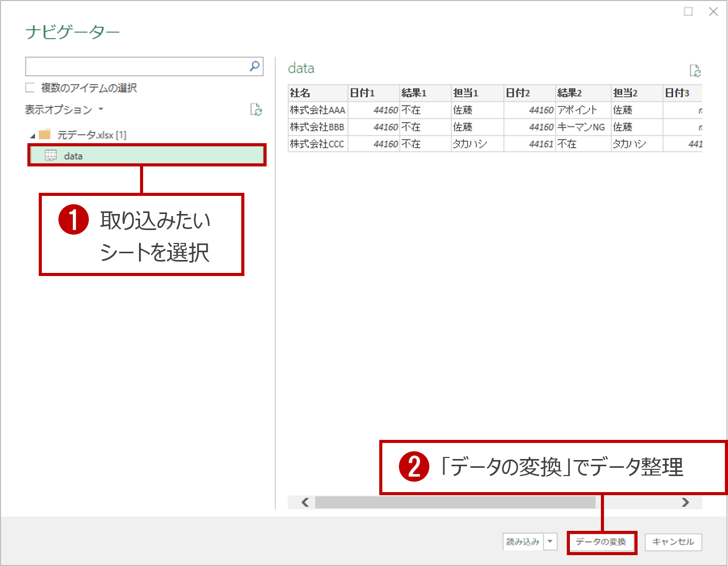Click the データの変換 button
Screen dimensions: 728x566
click(601, 542)
